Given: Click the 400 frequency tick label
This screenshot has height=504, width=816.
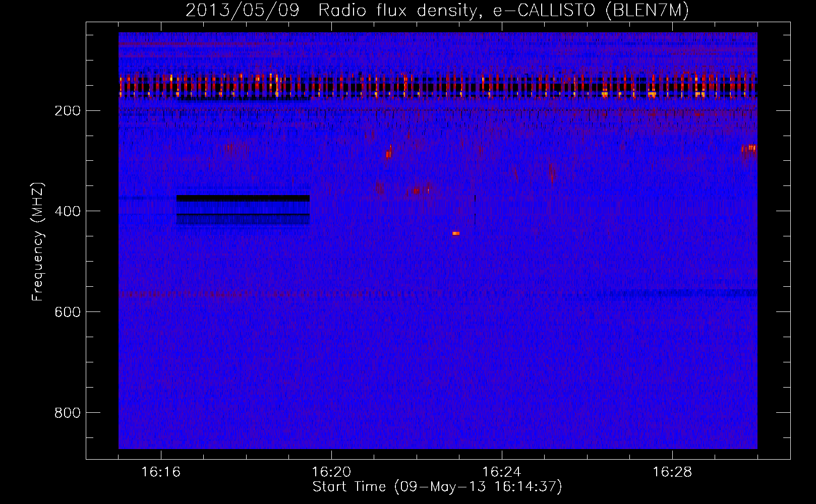Looking at the screenshot, I should click(68, 211).
